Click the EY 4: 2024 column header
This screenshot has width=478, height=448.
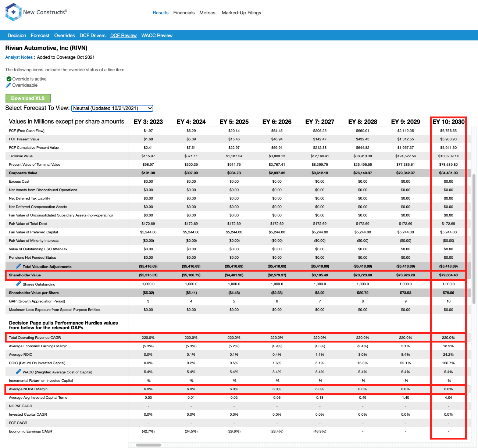pos(191,122)
